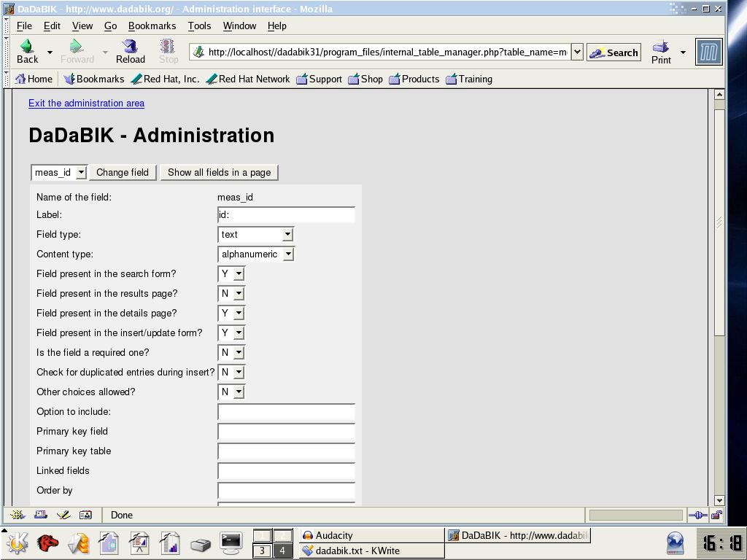
Task: Click the security padlock icon in the status bar
Action: 716,515
